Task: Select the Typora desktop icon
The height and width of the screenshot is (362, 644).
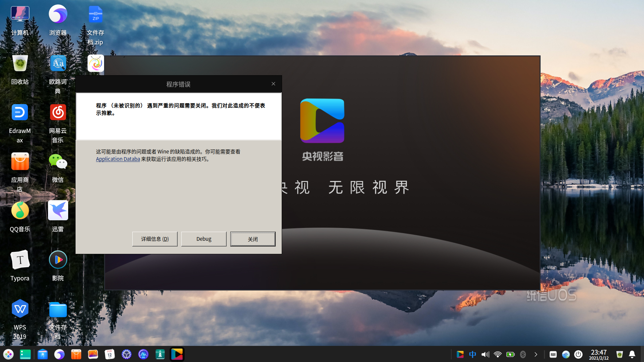Action: point(20,266)
